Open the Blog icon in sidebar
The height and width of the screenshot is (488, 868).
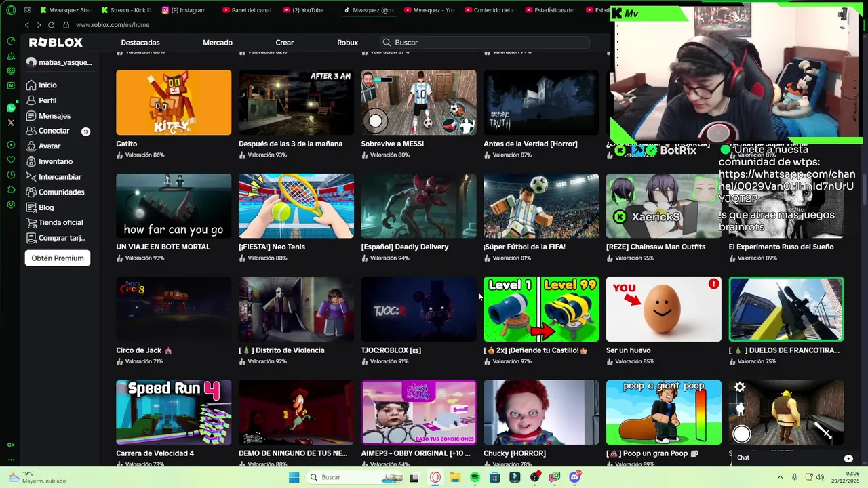click(x=31, y=207)
